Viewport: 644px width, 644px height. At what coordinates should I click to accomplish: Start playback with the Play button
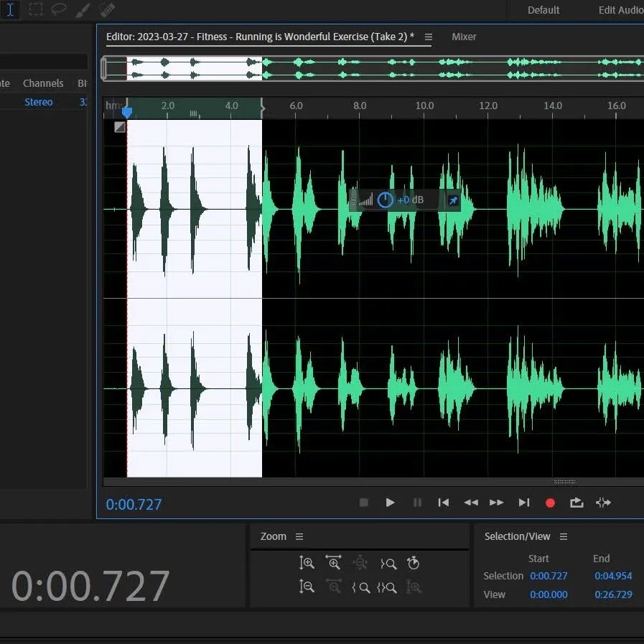390,503
